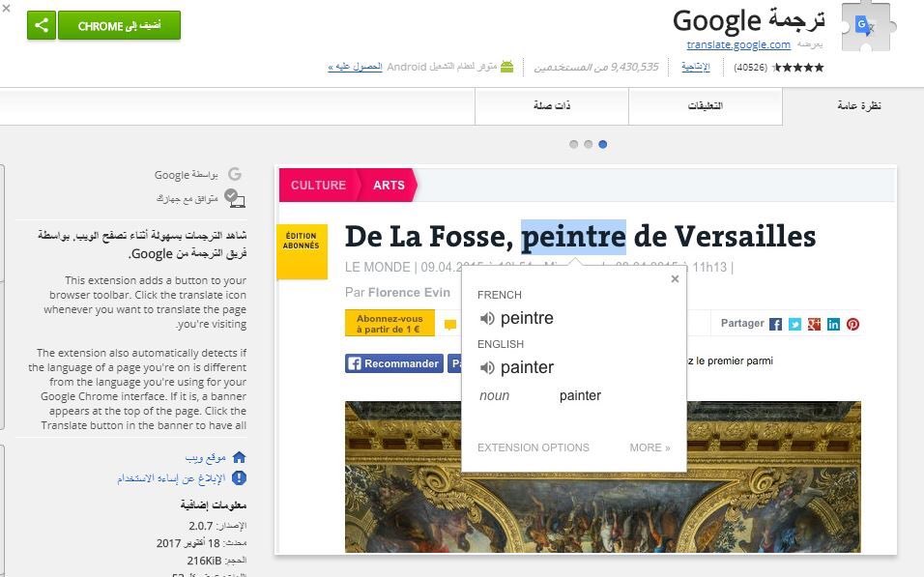Open translate.google.com link
924x577 pixels.
(x=738, y=44)
